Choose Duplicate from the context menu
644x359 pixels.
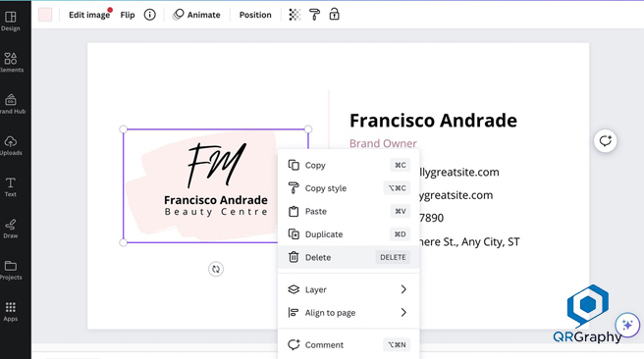click(349, 234)
